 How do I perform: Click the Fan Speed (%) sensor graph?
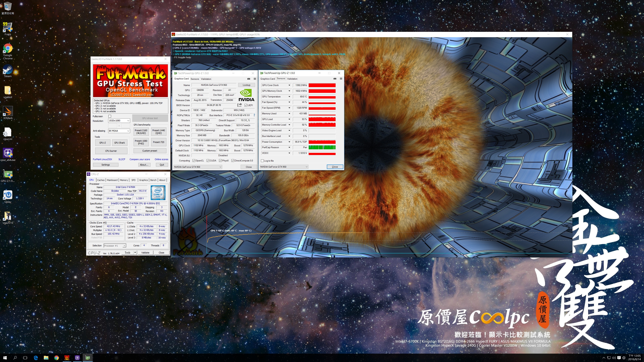pyautogui.click(x=322, y=102)
